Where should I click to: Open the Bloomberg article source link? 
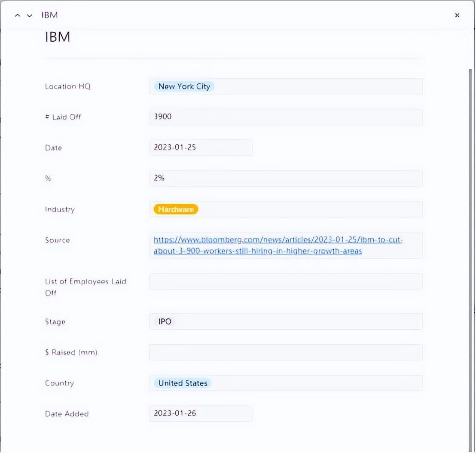(x=278, y=245)
